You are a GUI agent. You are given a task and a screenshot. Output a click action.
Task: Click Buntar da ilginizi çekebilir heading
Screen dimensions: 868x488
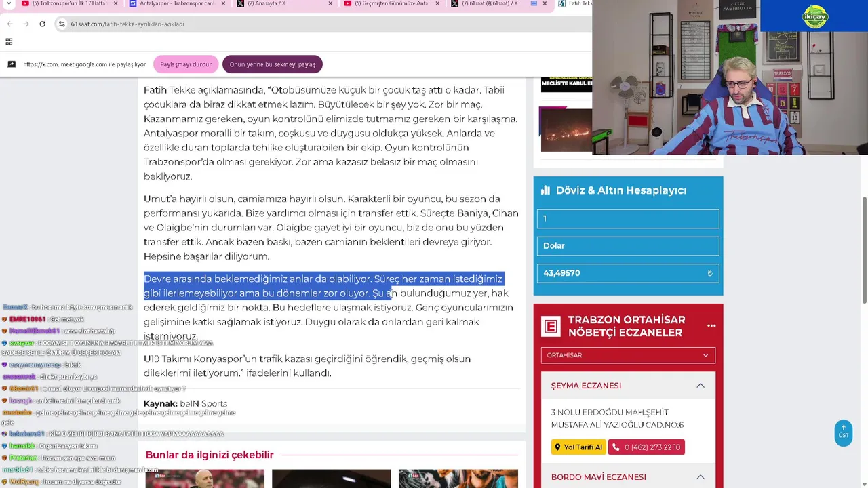[210, 455]
